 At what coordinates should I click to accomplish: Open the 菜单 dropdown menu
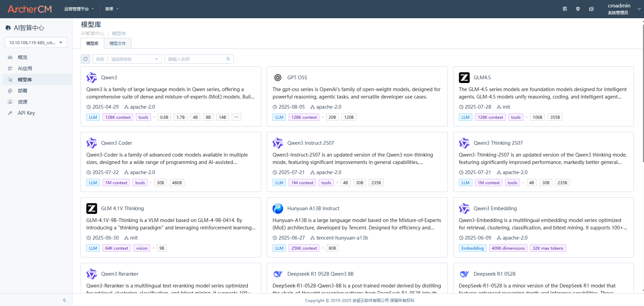click(x=112, y=9)
